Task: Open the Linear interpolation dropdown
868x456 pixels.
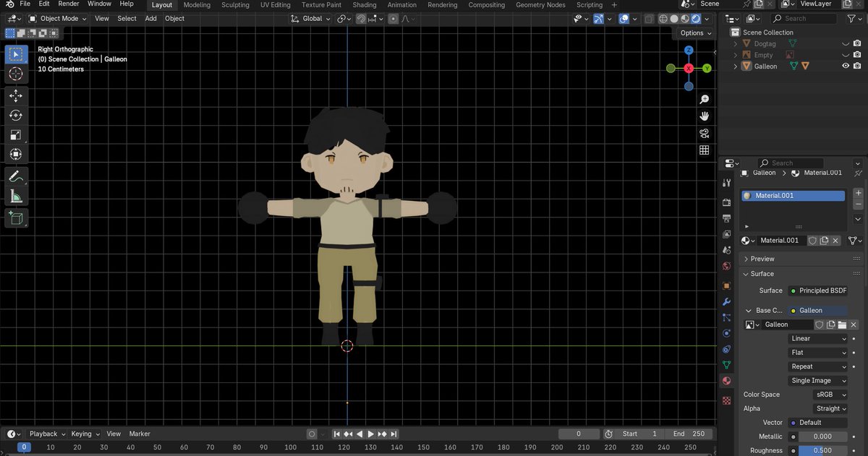Action: pos(818,338)
